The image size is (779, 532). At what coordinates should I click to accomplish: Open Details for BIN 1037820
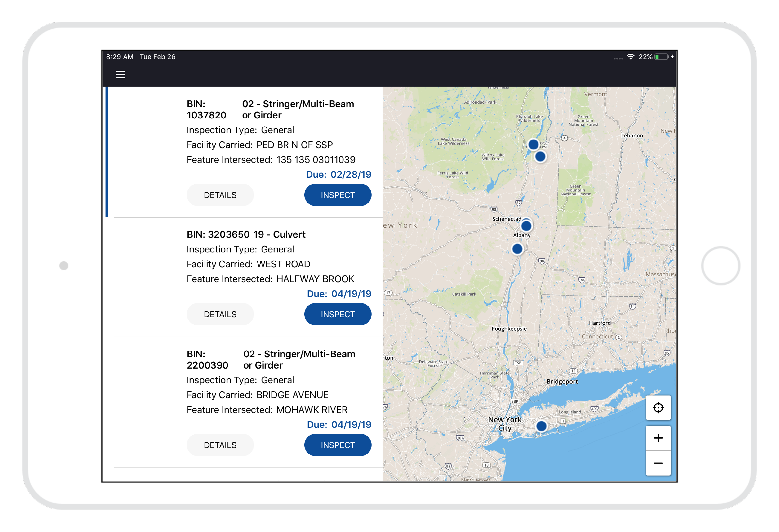[x=220, y=195]
